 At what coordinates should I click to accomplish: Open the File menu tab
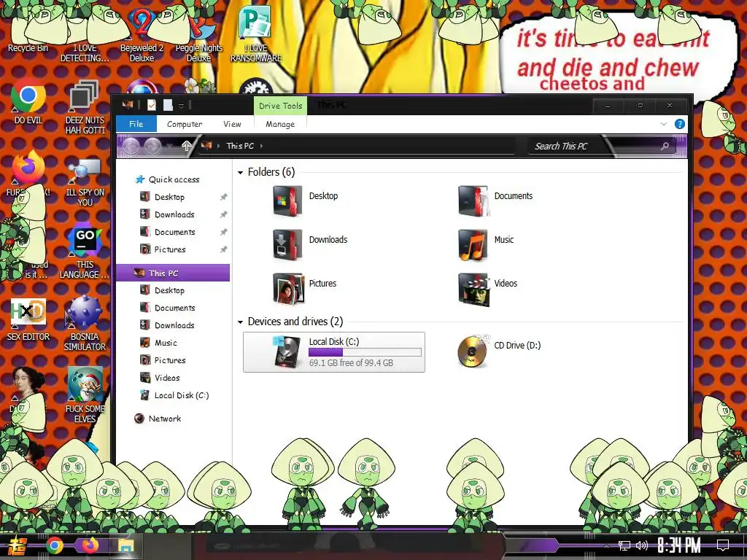[x=136, y=124]
